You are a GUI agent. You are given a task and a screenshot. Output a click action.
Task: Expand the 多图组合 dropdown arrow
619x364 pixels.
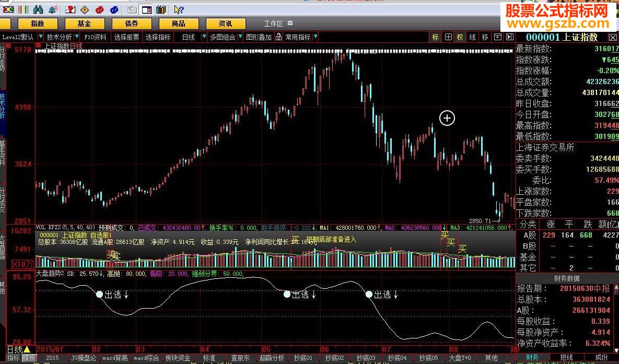tap(240, 37)
